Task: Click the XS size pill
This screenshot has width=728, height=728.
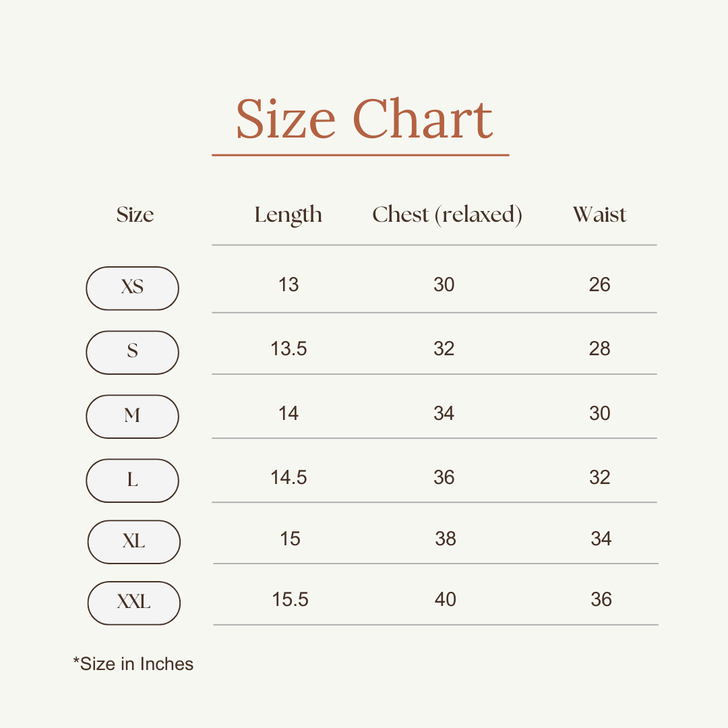Action: 132,288
